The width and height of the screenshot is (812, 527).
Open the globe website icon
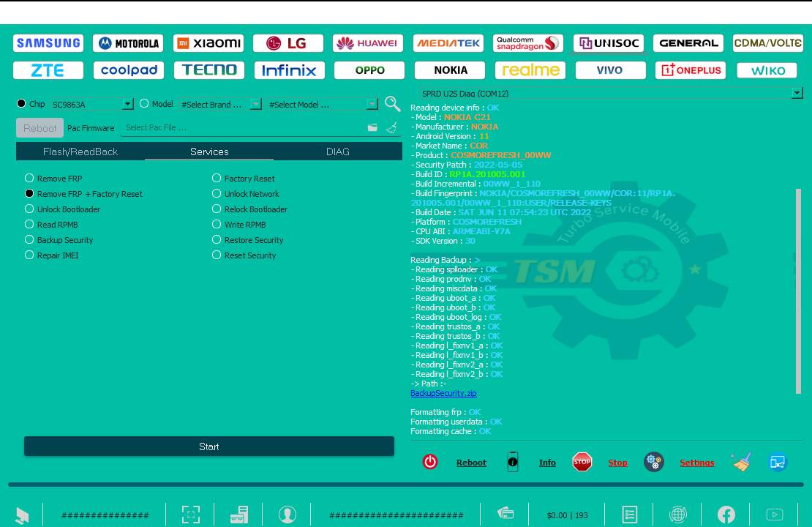point(678,515)
